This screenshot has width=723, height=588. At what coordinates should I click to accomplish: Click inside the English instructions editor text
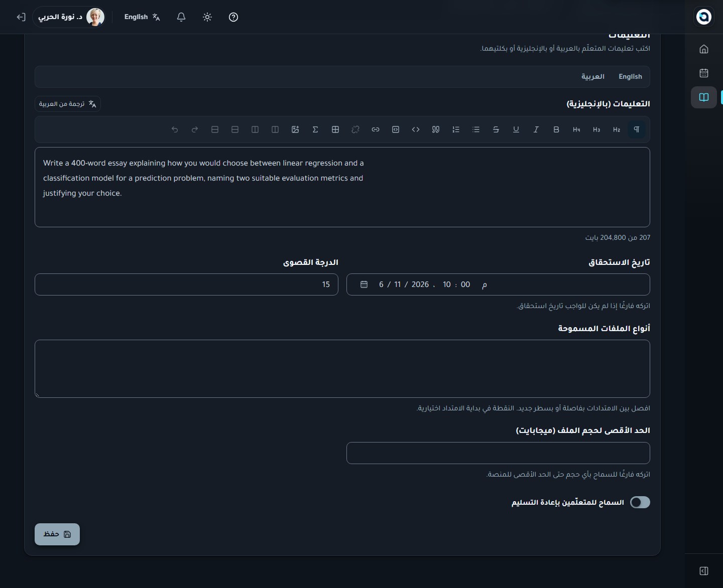[342, 187]
